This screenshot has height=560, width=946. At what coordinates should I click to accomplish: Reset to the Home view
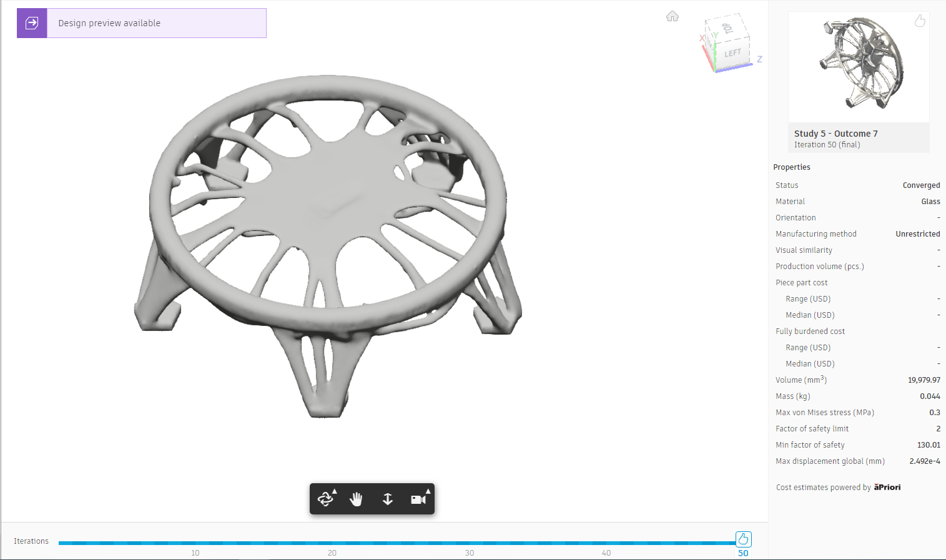(x=673, y=16)
